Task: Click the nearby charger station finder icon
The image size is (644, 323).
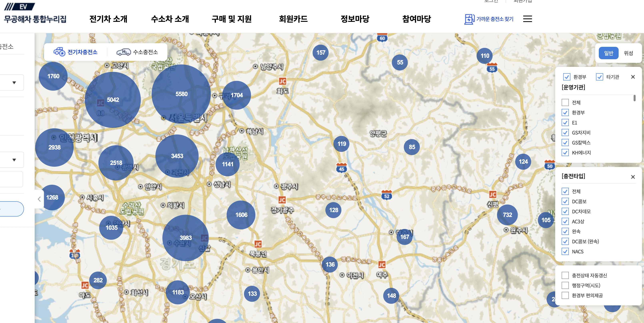Action: pos(469,19)
